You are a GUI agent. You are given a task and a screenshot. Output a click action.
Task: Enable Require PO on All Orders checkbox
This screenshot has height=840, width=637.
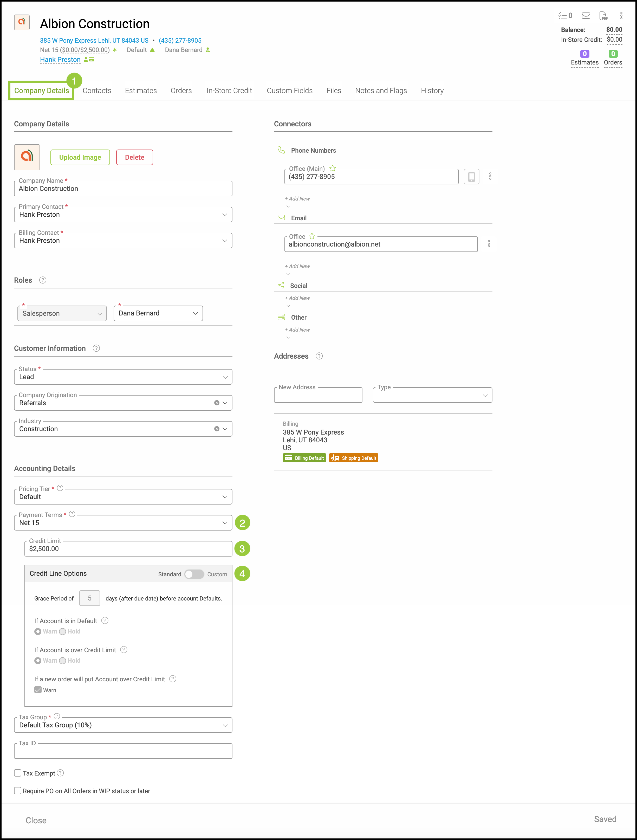tap(18, 791)
